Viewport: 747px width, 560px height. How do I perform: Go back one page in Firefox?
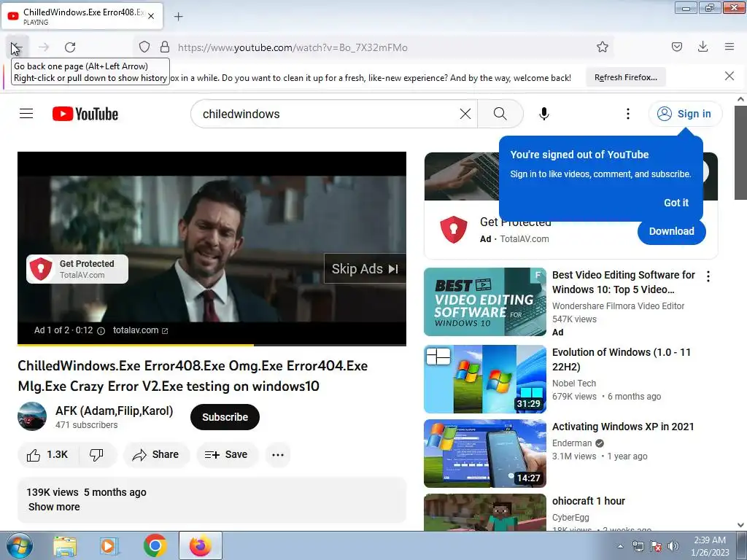coord(18,47)
